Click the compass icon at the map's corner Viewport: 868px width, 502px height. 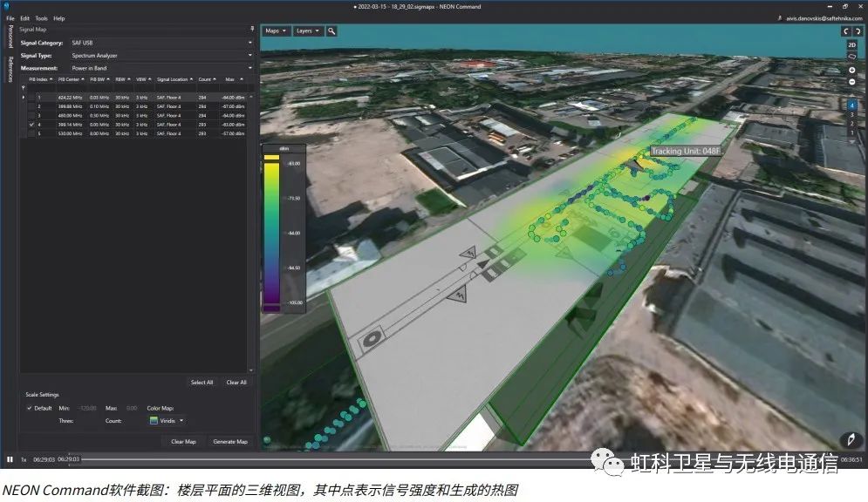[x=851, y=439]
